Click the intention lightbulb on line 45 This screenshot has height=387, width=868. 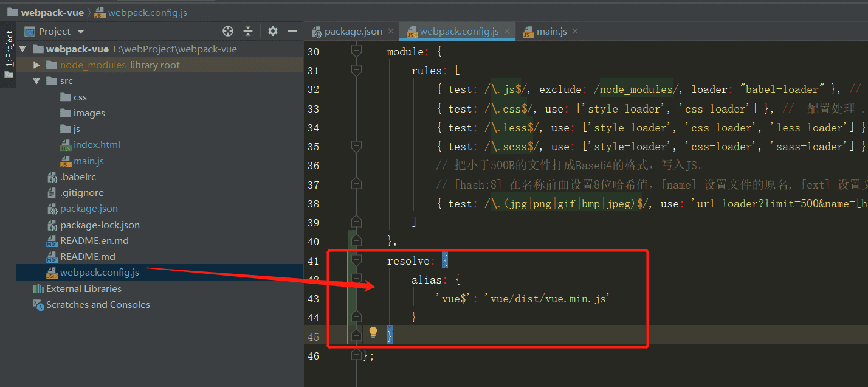(x=373, y=333)
